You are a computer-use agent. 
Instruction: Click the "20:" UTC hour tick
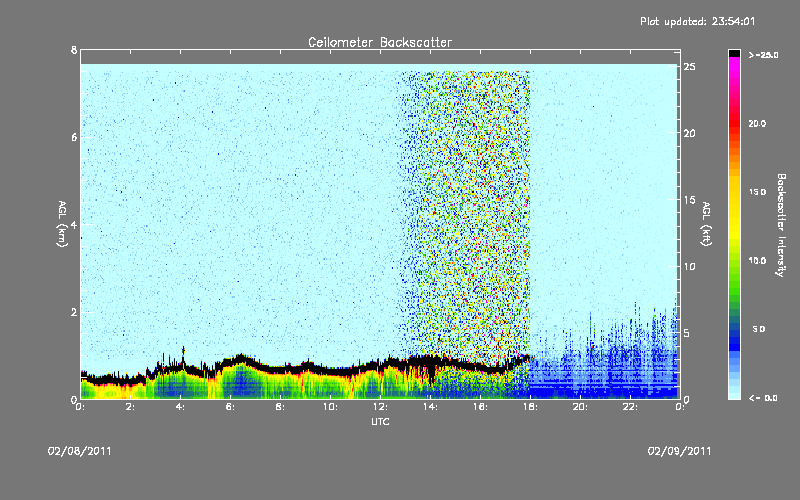coord(581,407)
